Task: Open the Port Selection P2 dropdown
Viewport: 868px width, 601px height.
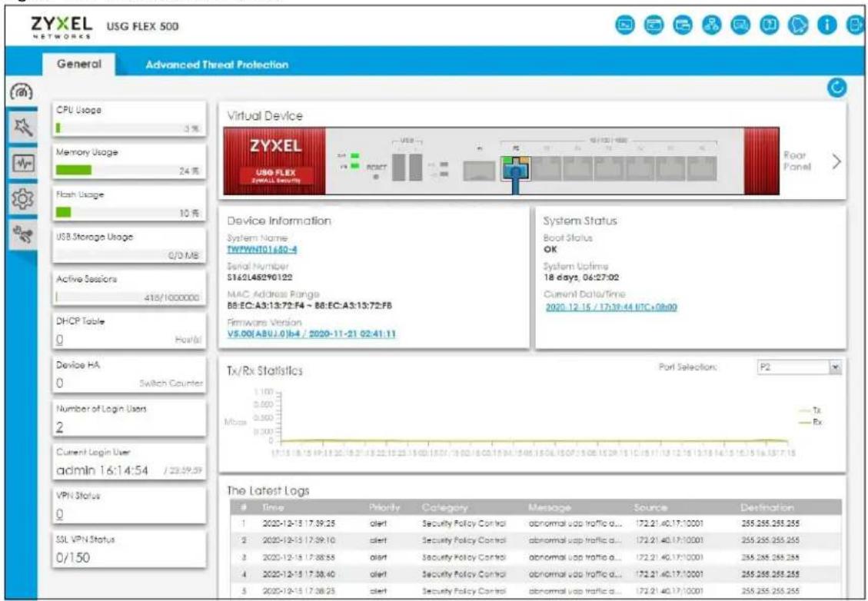Action: (800, 367)
